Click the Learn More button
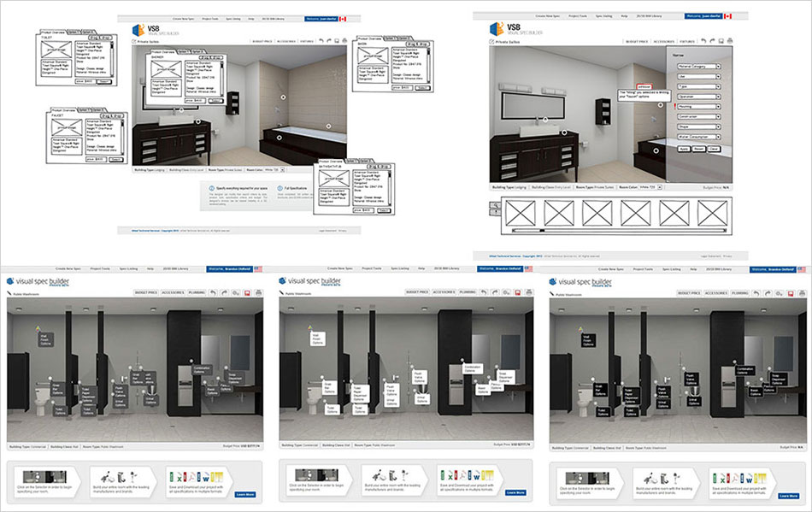812x512 pixels. tap(245, 494)
